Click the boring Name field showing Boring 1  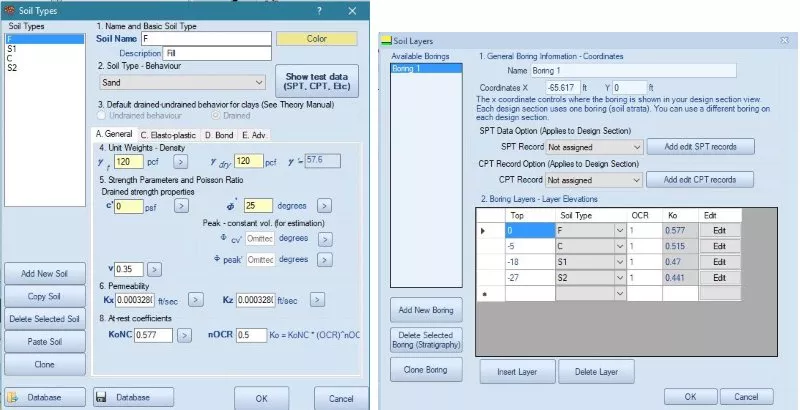[x=634, y=71]
